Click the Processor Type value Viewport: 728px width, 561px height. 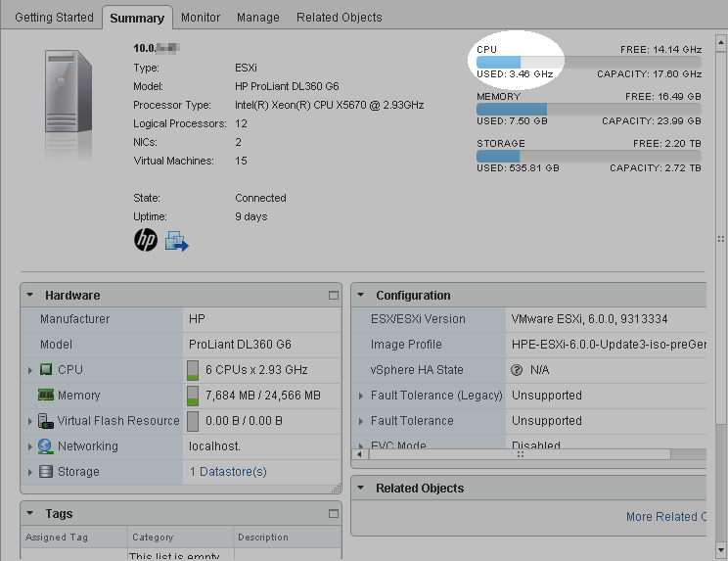329,105
